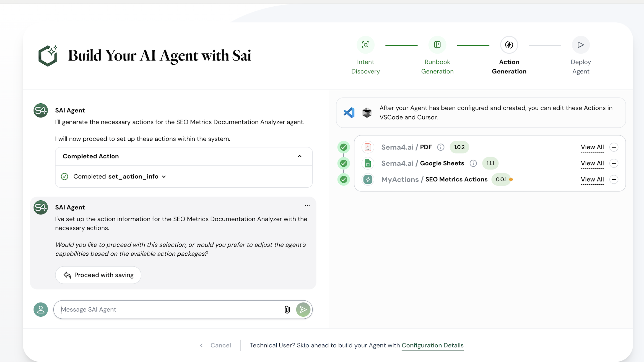Click the PDF package file icon
The image size is (644, 362).
[x=368, y=147]
